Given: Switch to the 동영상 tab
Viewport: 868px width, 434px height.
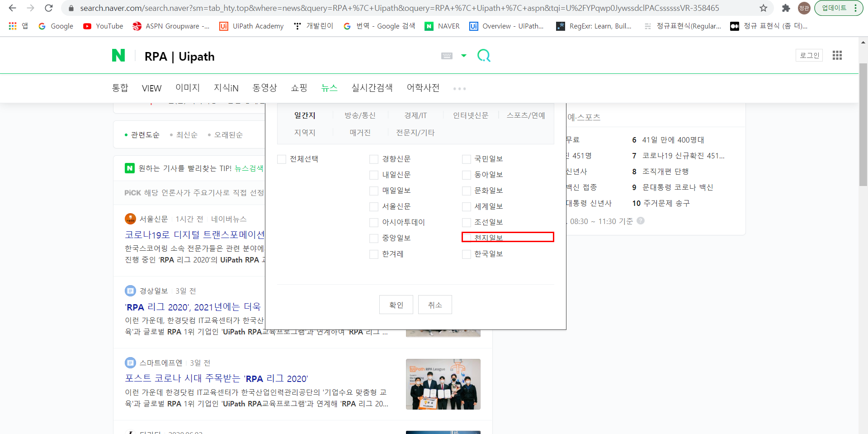Looking at the screenshot, I should coord(264,88).
